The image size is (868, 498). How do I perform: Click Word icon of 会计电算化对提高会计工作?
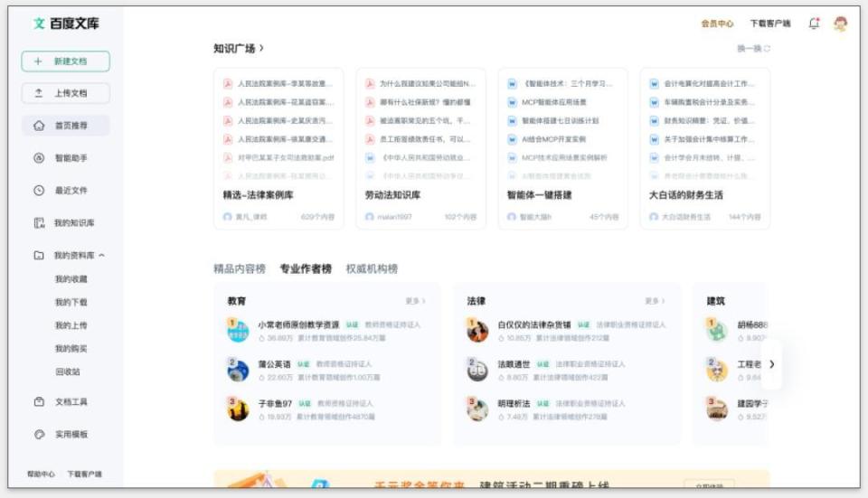(655, 83)
